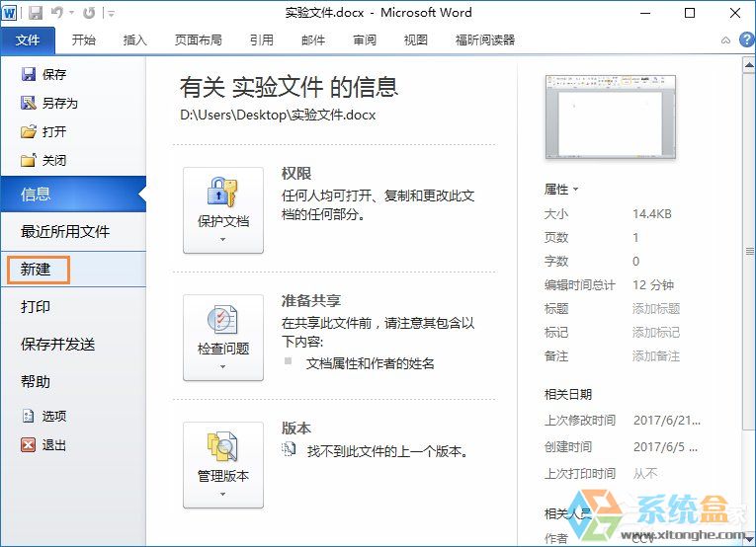Open the 引用 ribbon tab

(x=262, y=39)
